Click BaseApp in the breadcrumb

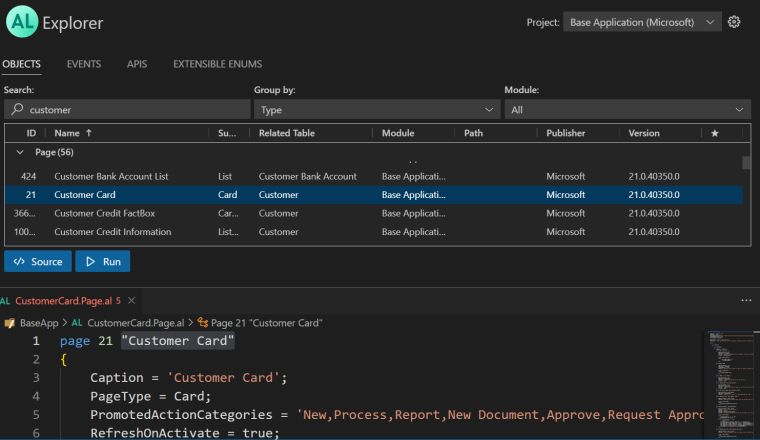click(x=39, y=323)
